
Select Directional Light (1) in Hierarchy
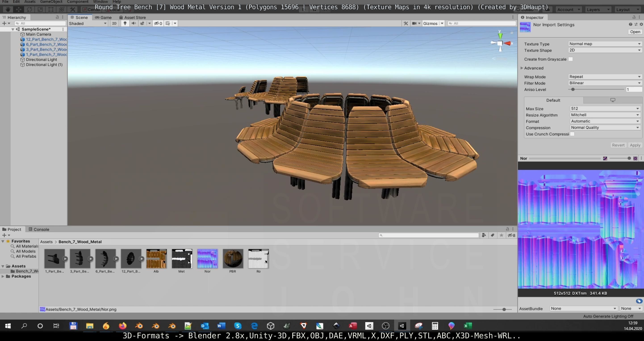point(44,64)
